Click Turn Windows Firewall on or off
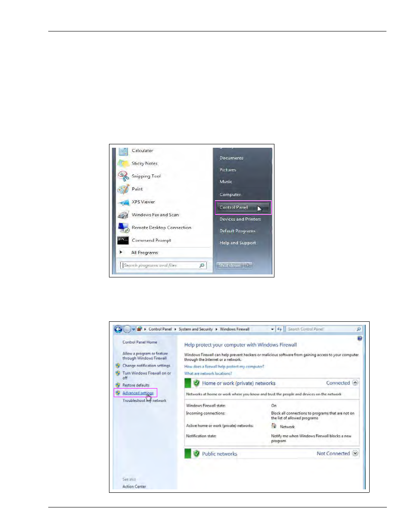 146,375
